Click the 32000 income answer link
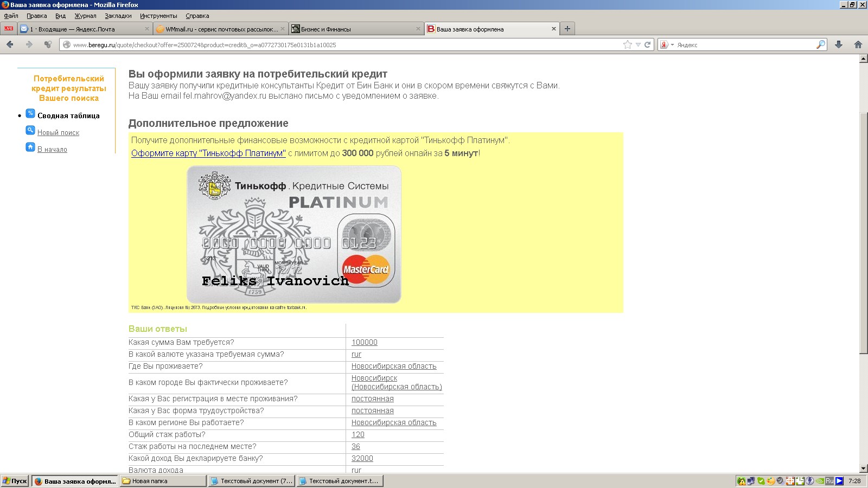Screen dimensions: 868x488 click(x=362, y=458)
